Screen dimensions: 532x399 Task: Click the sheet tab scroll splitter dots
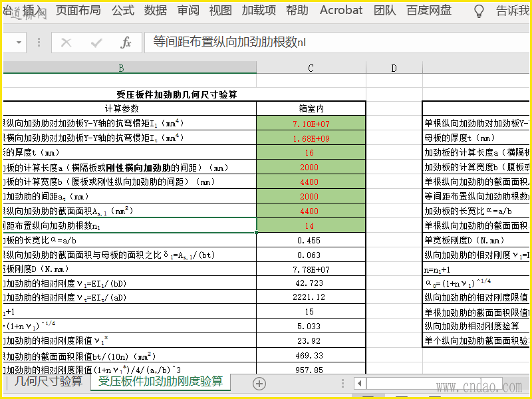[342, 384]
